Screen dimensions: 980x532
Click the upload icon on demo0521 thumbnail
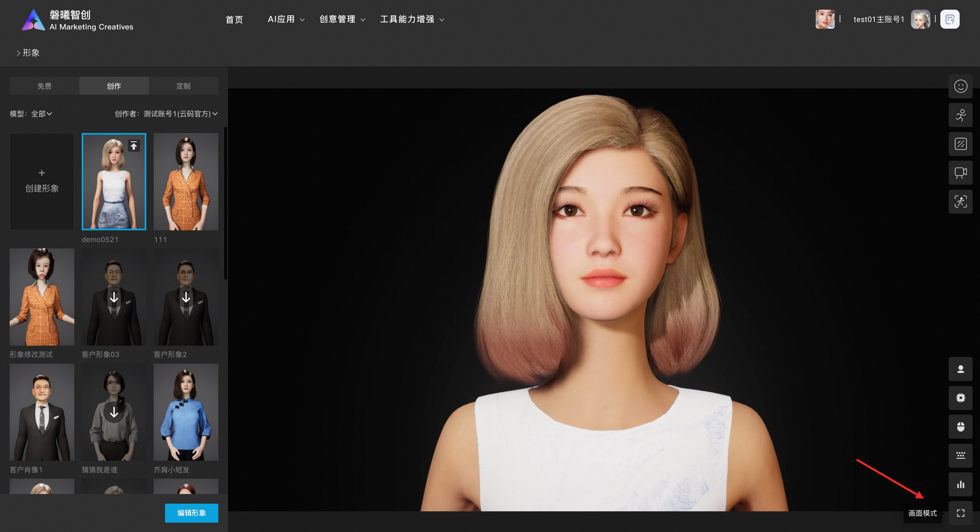[x=134, y=146]
